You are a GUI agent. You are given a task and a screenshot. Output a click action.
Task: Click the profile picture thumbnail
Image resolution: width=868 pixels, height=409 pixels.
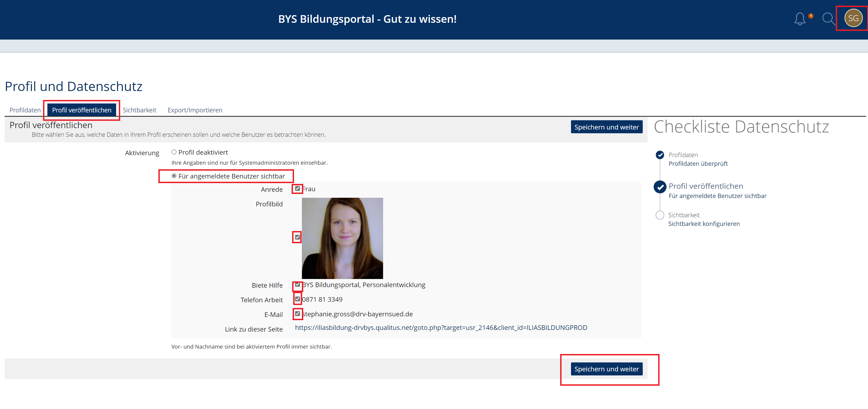tap(342, 238)
